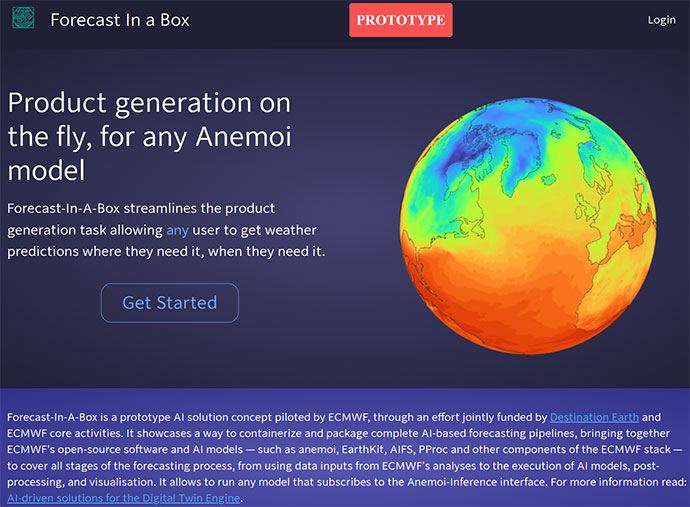
Task: Click the heading "Product generation on the fly"
Action: 150,136
